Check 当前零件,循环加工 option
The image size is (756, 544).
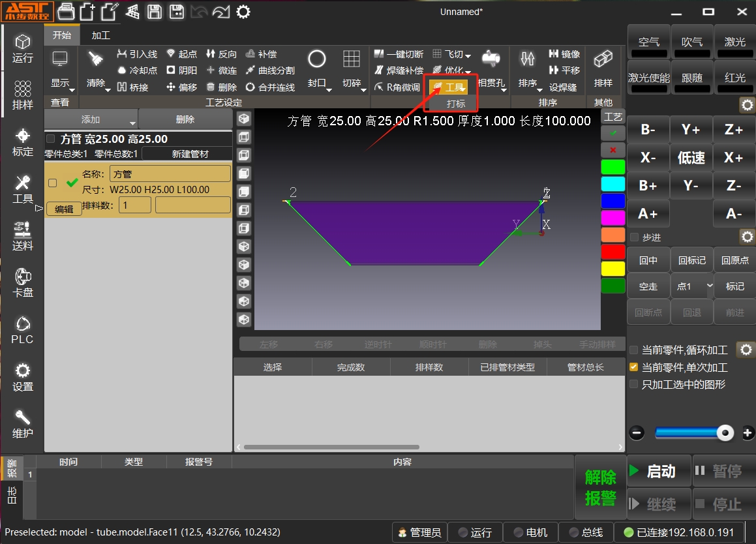(634, 350)
